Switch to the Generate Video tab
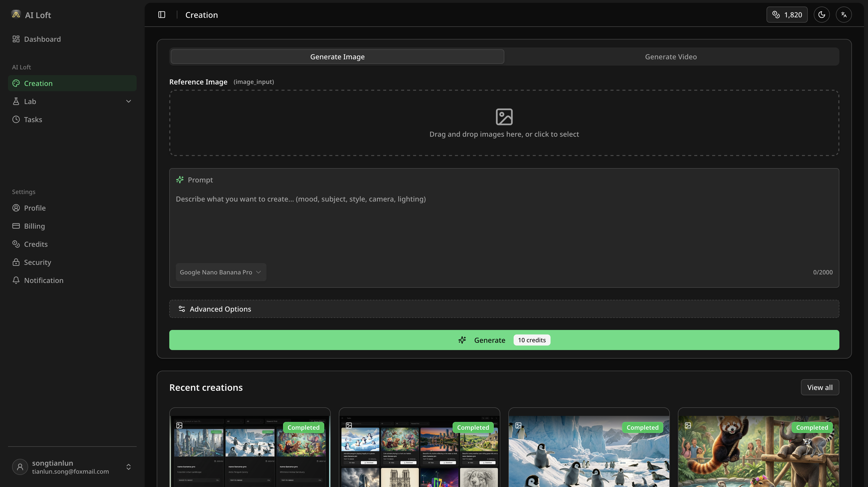This screenshot has height=487, width=868. (x=671, y=57)
